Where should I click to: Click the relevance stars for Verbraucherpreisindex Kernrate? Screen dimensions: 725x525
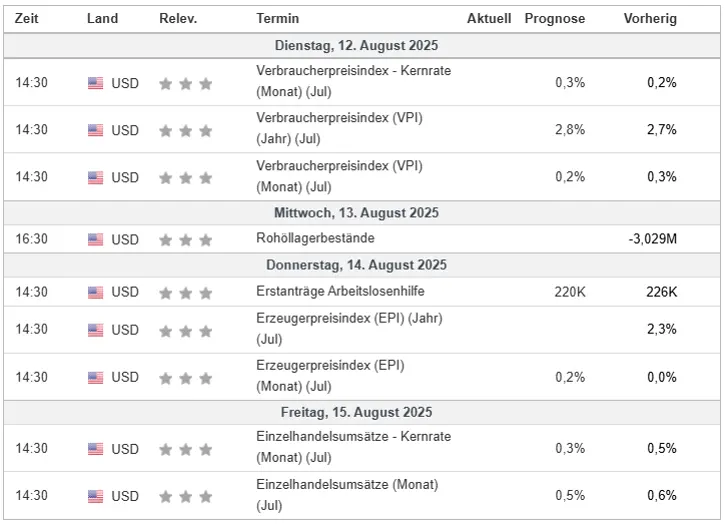tap(185, 84)
